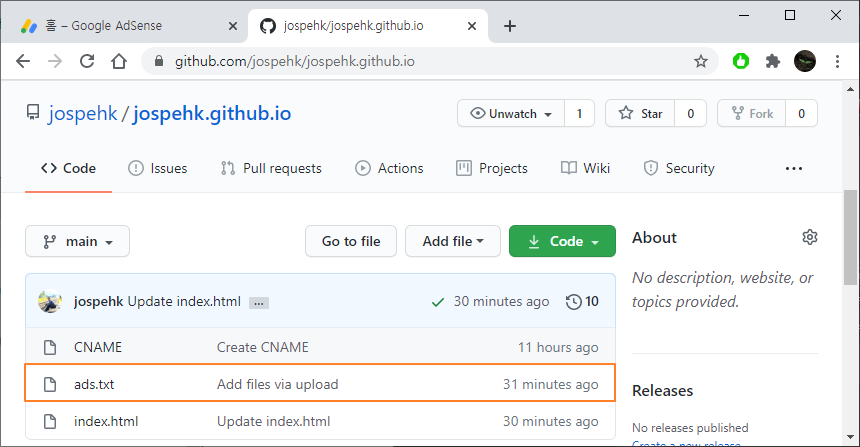Open the index.html file

point(106,421)
